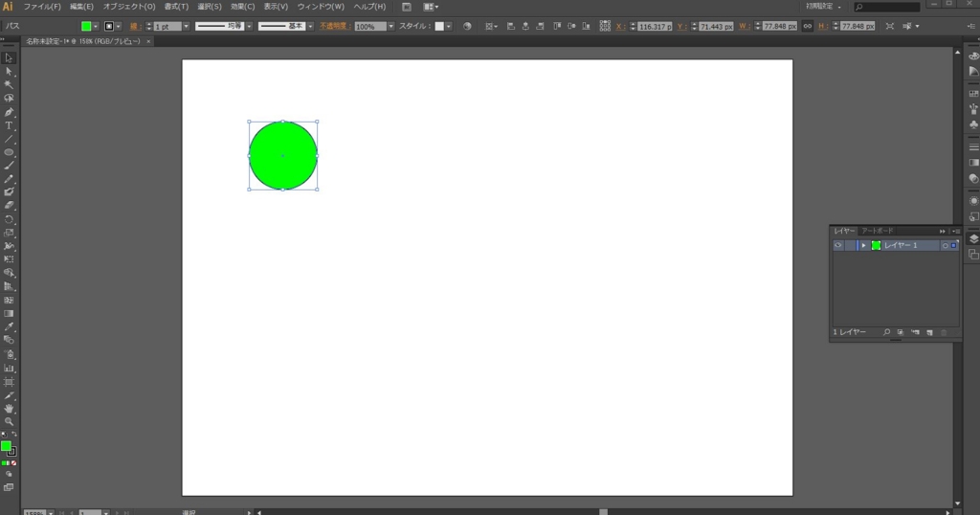Select the Scale tool
The width and height of the screenshot is (980, 515).
[9, 233]
